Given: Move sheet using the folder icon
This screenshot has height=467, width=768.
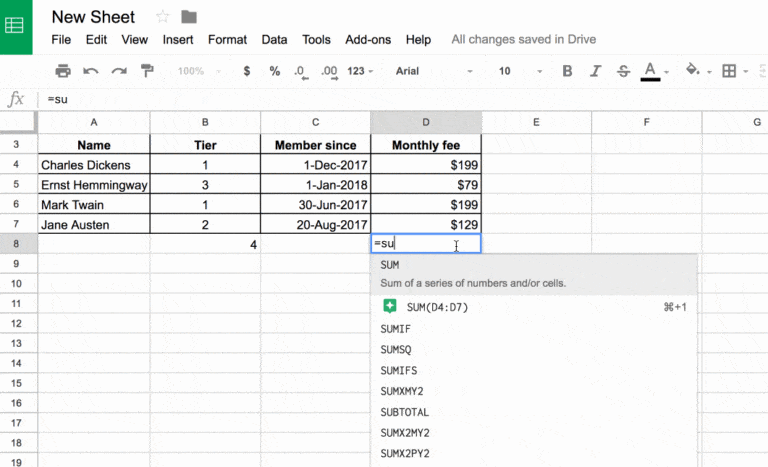Looking at the screenshot, I should point(189,17).
